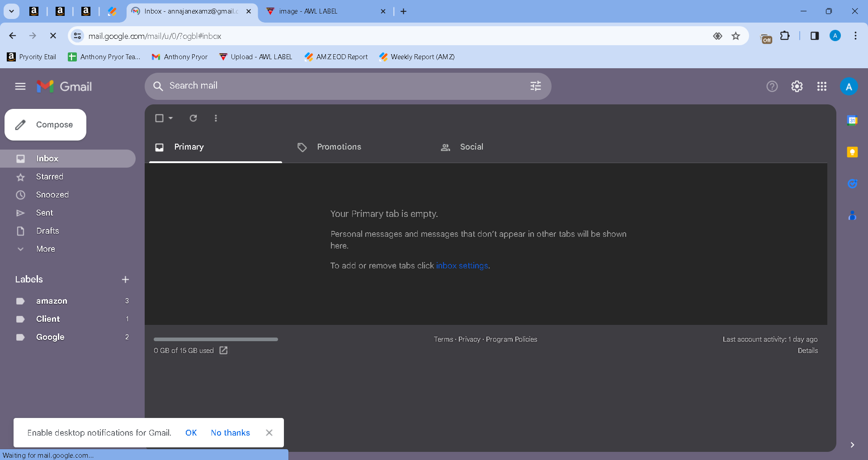Open Google Contacts side panel
This screenshot has height=460, width=868.
[x=852, y=216]
